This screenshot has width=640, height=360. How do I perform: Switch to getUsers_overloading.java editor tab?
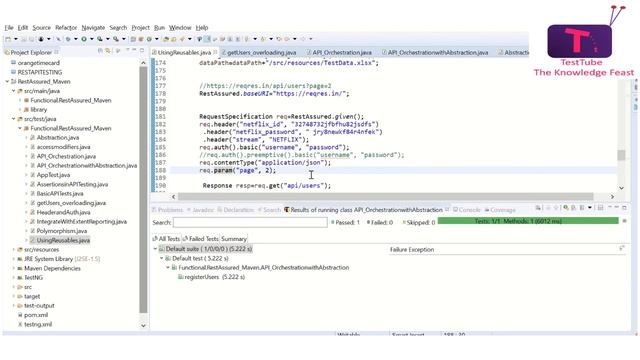[259, 53]
